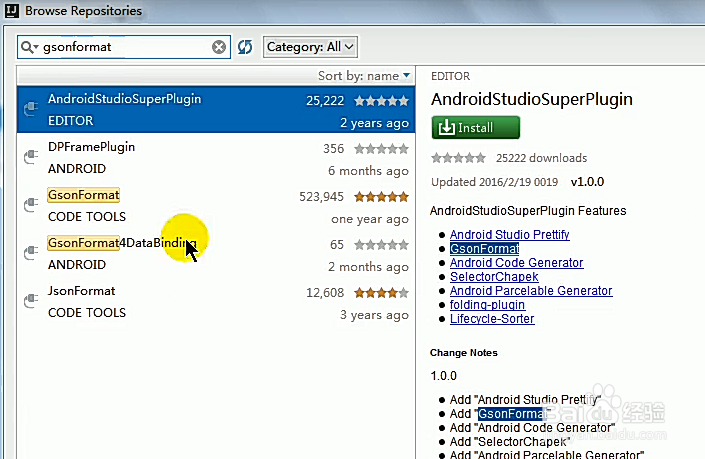Image resolution: width=705 pixels, height=459 pixels.
Task: Open the folding-plugin link
Action: (487, 304)
